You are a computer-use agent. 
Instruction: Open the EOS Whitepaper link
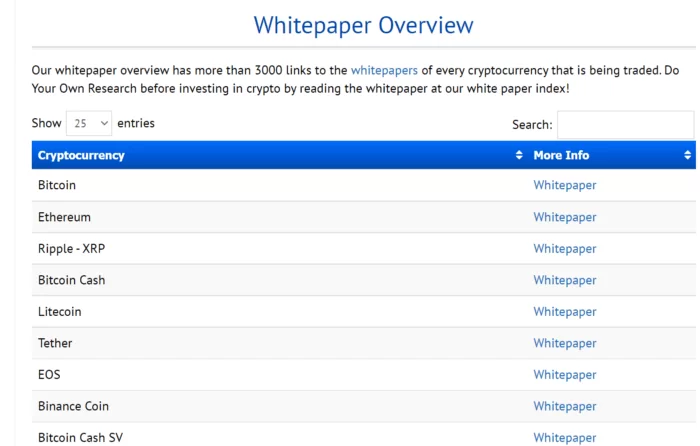pyautogui.click(x=564, y=374)
